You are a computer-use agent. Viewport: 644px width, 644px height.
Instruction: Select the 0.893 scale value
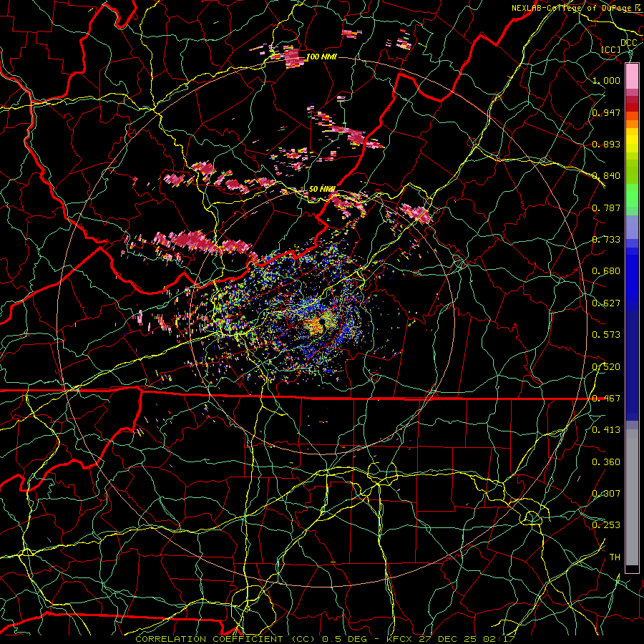[x=606, y=144]
